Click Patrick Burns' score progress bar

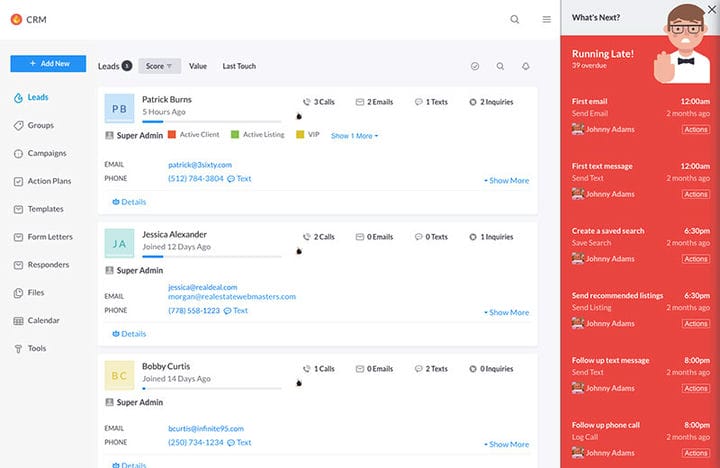click(212, 122)
